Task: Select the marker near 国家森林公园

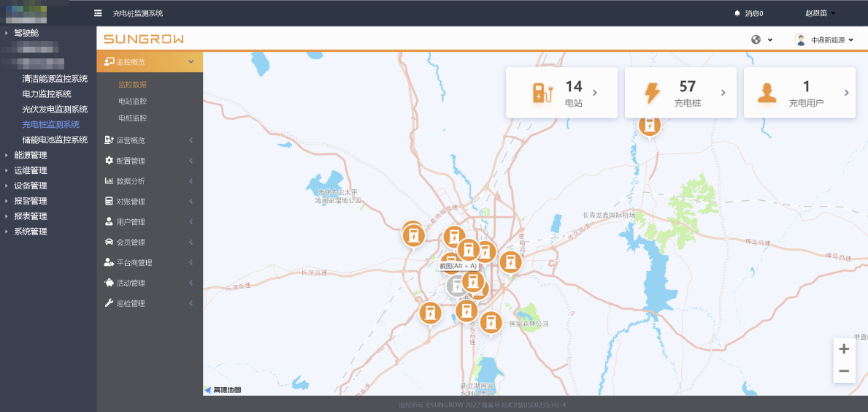Action: point(491,322)
